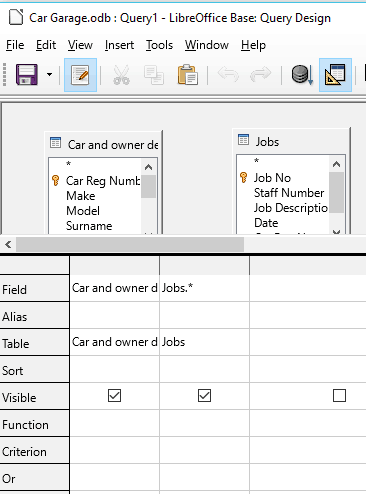The height and width of the screenshot is (494, 366).
Task: Click the Car Reg Numb primary key icon
Action: pyautogui.click(x=56, y=180)
